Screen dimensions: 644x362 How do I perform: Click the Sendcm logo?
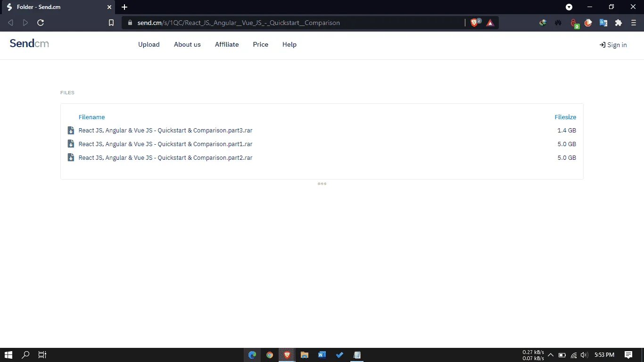coord(29,44)
